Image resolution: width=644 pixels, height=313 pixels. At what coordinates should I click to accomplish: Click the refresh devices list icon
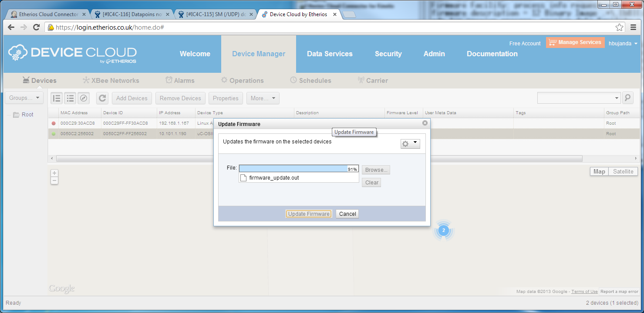pyautogui.click(x=102, y=98)
